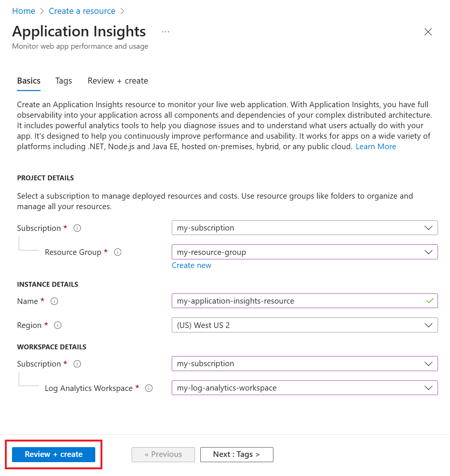Click the info icon next to Project Subscription
Viewport: 450px width, 476px height.
(x=77, y=228)
